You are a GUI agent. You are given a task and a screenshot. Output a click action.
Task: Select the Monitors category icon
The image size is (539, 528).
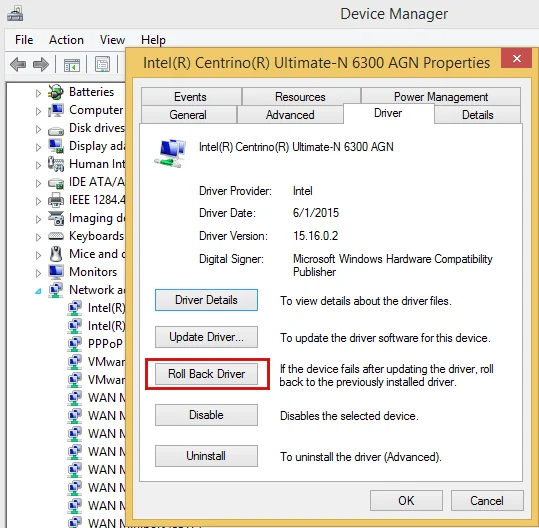(x=56, y=272)
